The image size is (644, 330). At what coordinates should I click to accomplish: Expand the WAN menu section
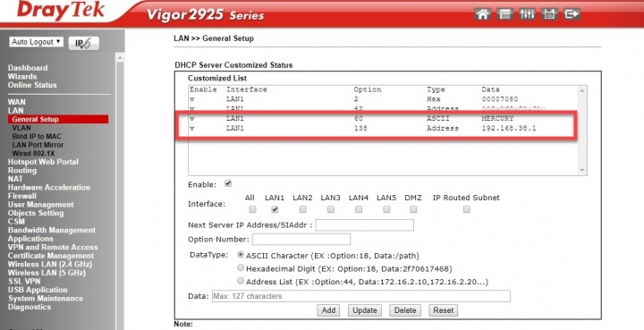pyautogui.click(x=16, y=102)
